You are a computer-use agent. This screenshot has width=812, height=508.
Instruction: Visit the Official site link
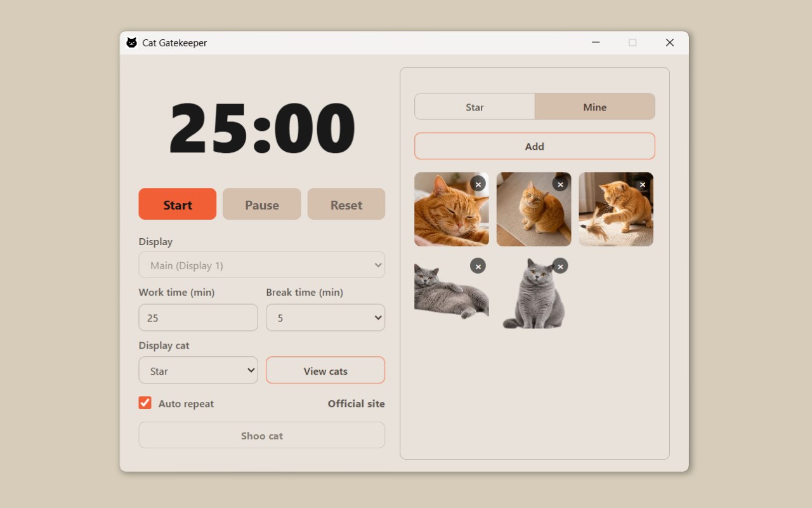tap(357, 404)
